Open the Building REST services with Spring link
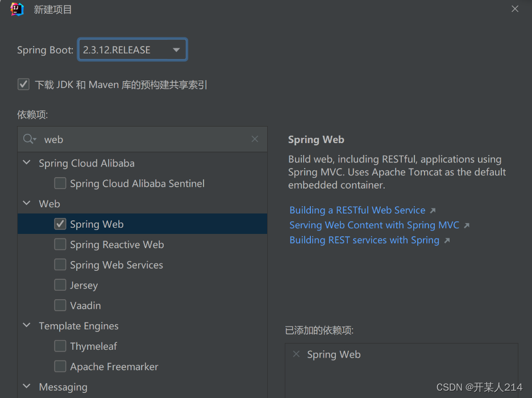This screenshot has width=532, height=398. pyautogui.click(x=364, y=240)
